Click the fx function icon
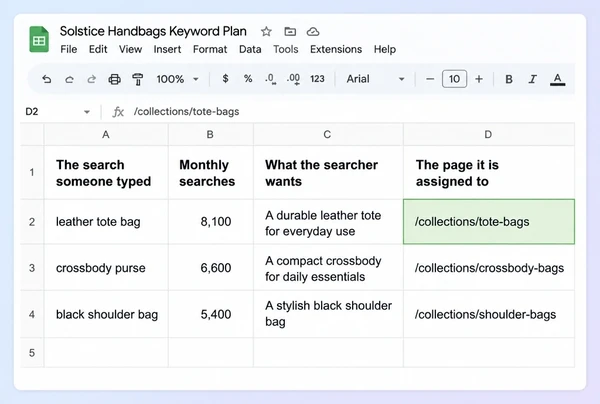600x404 pixels. click(118, 112)
